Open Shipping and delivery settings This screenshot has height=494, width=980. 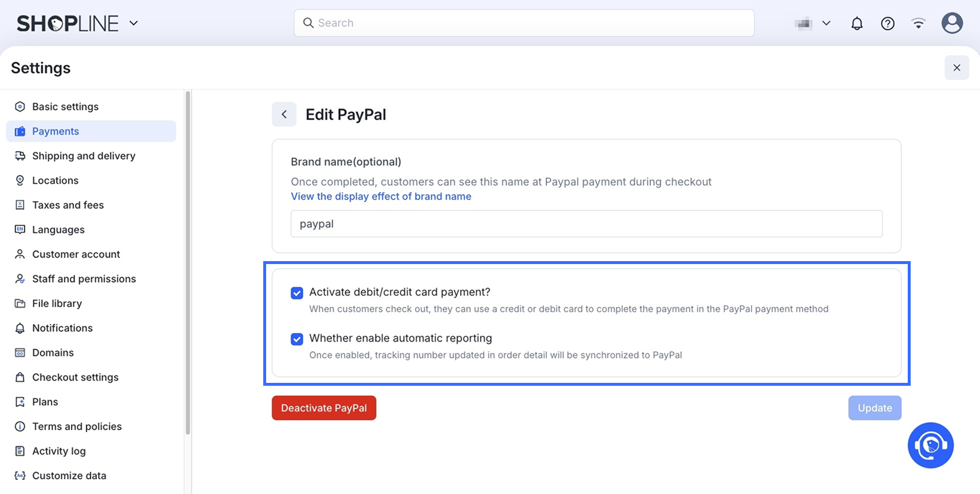[83, 156]
